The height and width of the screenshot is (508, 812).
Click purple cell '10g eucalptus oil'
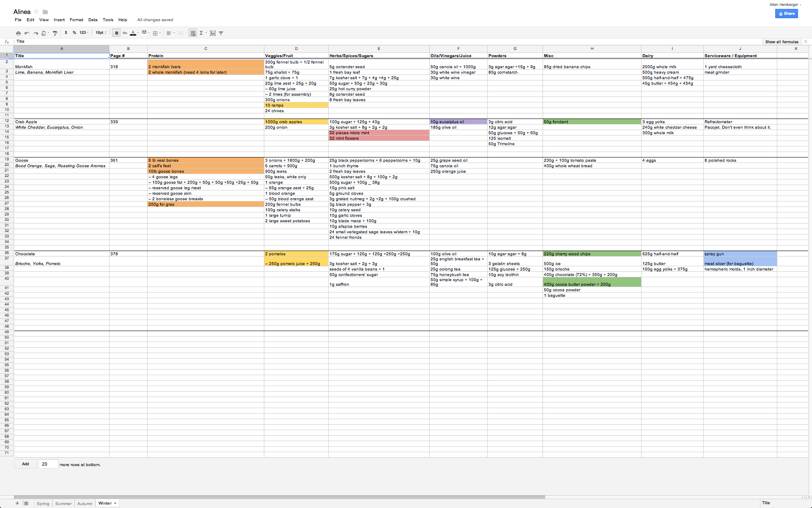(458, 122)
